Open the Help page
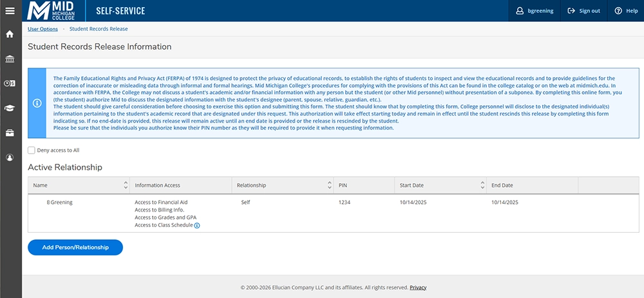The image size is (644, 298). (625, 11)
